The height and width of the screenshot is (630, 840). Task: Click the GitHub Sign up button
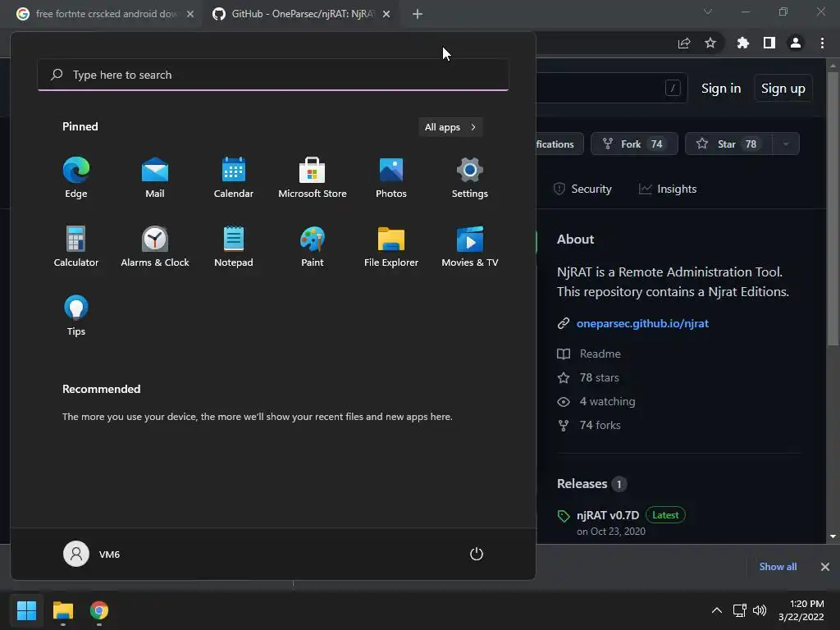(x=783, y=89)
